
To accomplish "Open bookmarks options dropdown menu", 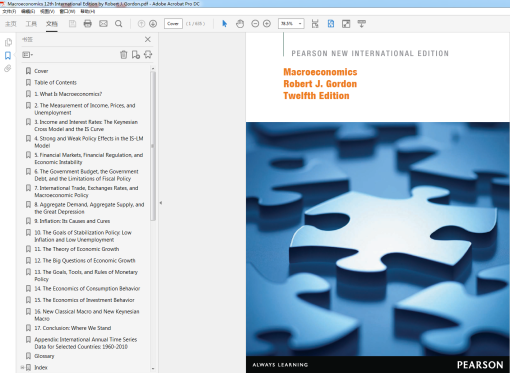I will tap(27, 55).
